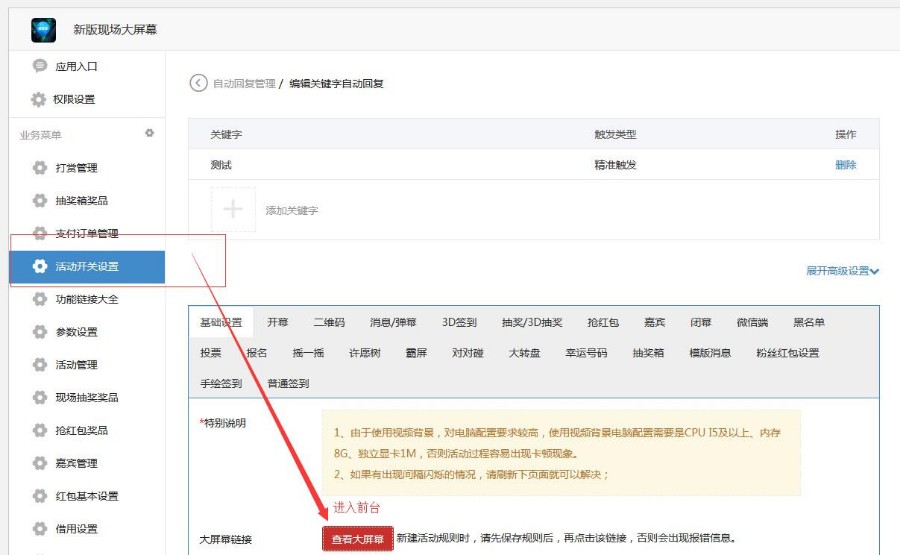Image resolution: width=900 pixels, height=555 pixels.
Task: Switch to the 基础设置 tab
Action: coord(221,323)
